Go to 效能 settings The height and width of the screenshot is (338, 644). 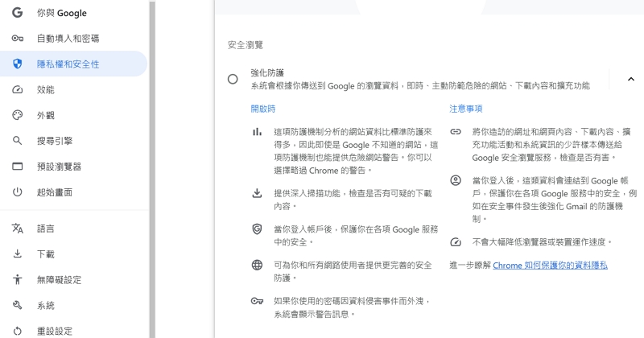coord(74,89)
